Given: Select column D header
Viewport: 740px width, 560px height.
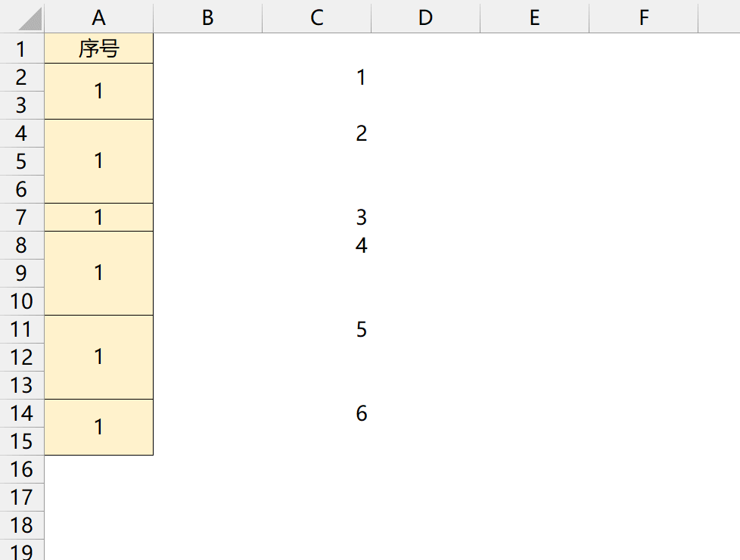Looking at the screenshot, I should [426, 18].
